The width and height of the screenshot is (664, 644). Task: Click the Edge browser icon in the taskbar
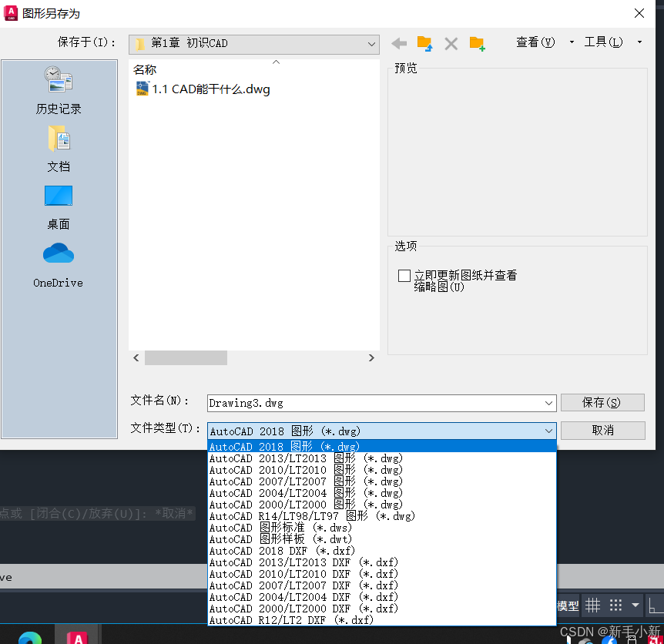[29, 638]
